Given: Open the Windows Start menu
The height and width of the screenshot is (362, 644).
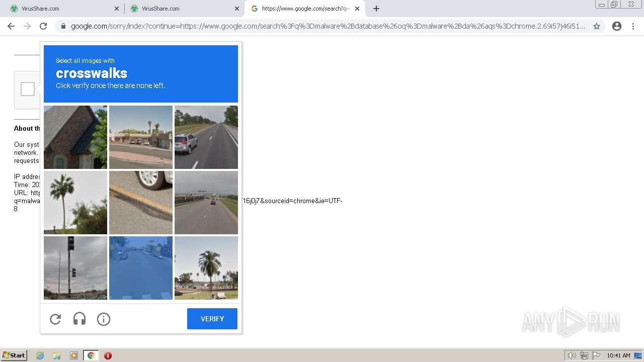Looking at the screenshot, I should click(x=14, y=355).
